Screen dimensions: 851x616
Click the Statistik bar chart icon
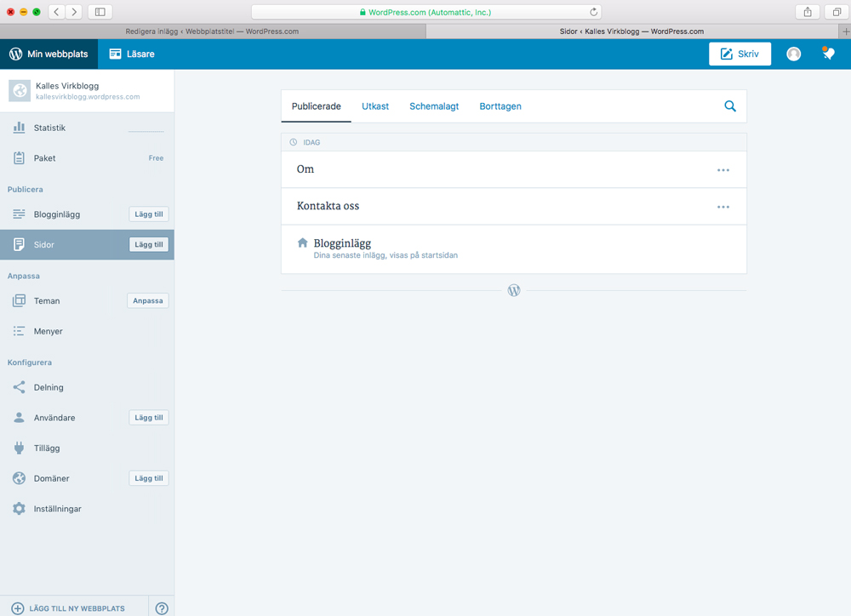[x=19, y=128]
